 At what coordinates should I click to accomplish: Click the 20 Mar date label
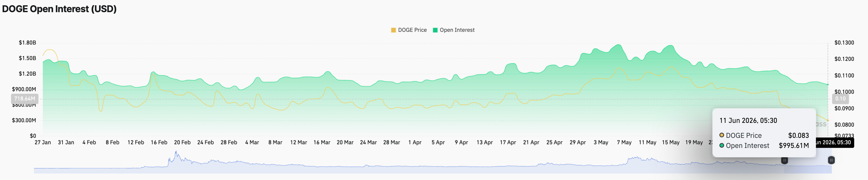point(345,142)
